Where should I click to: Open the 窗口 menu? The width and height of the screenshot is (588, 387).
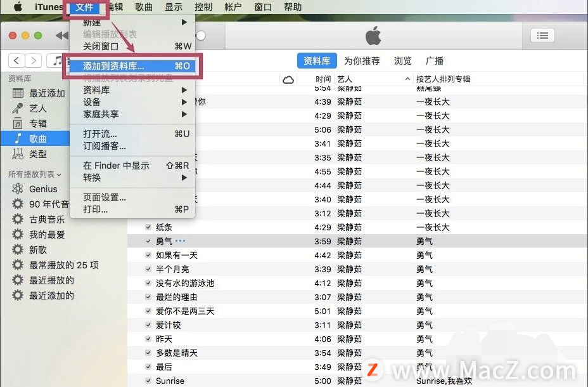click(262, 7)
